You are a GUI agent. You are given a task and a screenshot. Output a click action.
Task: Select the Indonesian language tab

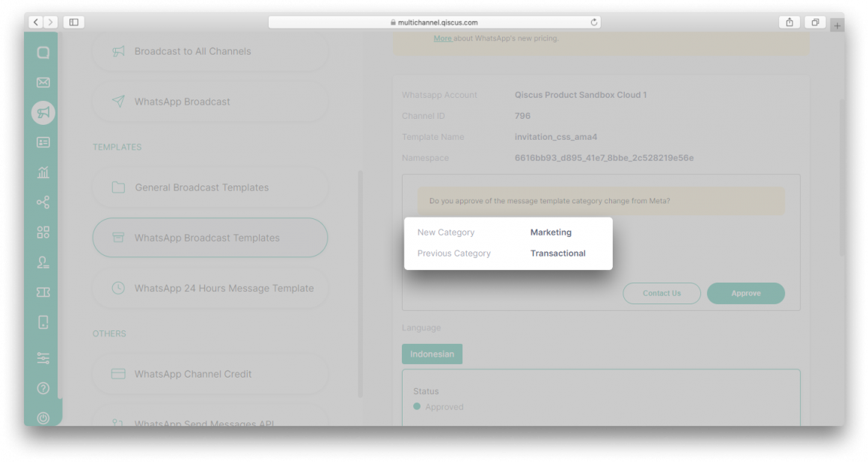point(432,354)
